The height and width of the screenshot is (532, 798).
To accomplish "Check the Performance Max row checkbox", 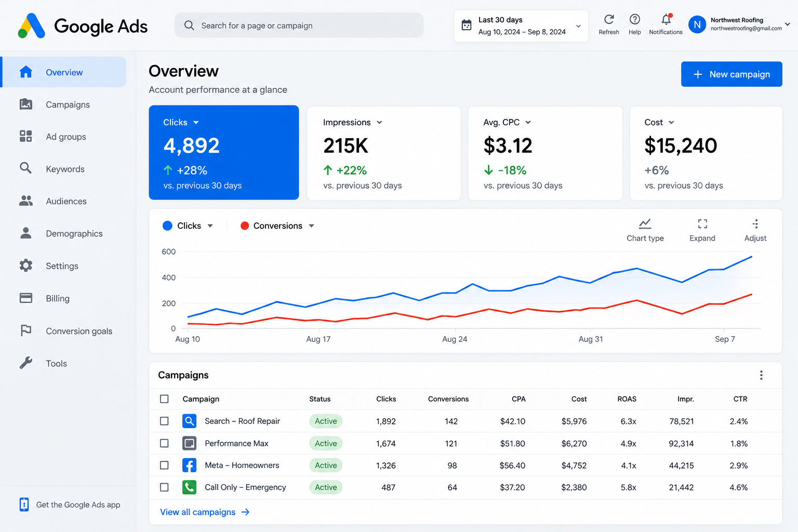I will (x=164, y=443).
